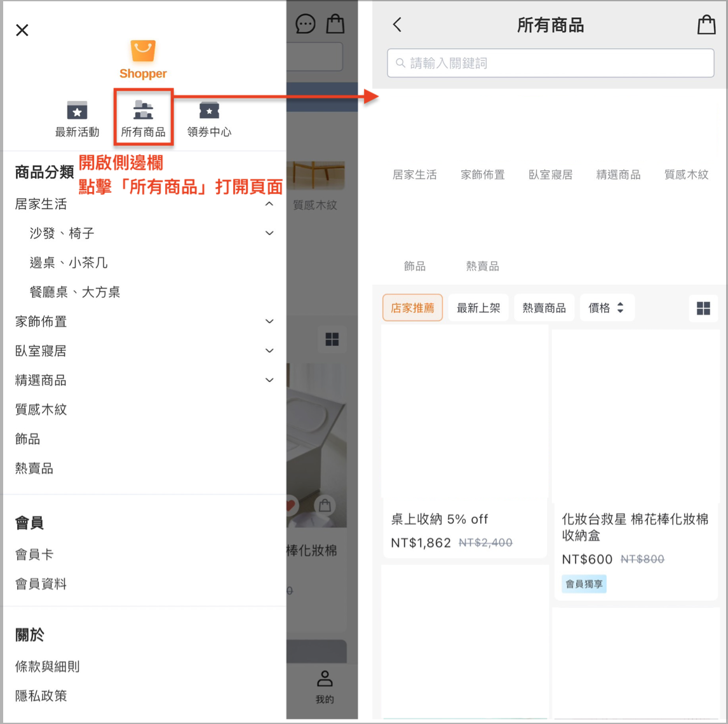Open 領券中心 coupon icon
The width and height of the screenshot is (728, 724).
(x=210, y=120)
